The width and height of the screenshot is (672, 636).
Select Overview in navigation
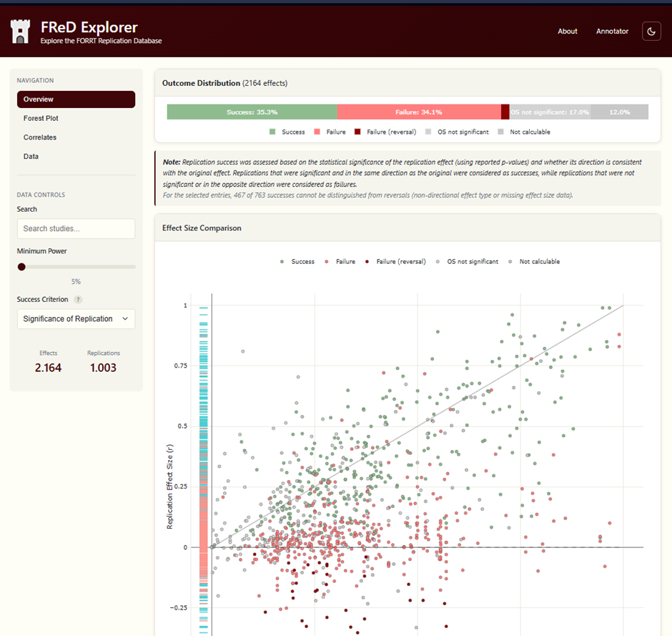coord(76,99)
